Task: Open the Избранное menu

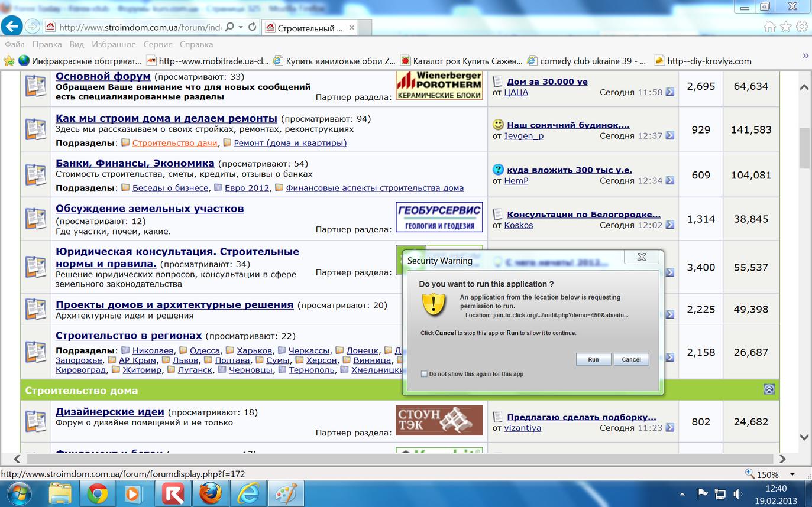Action: click(x=114, y=44)
